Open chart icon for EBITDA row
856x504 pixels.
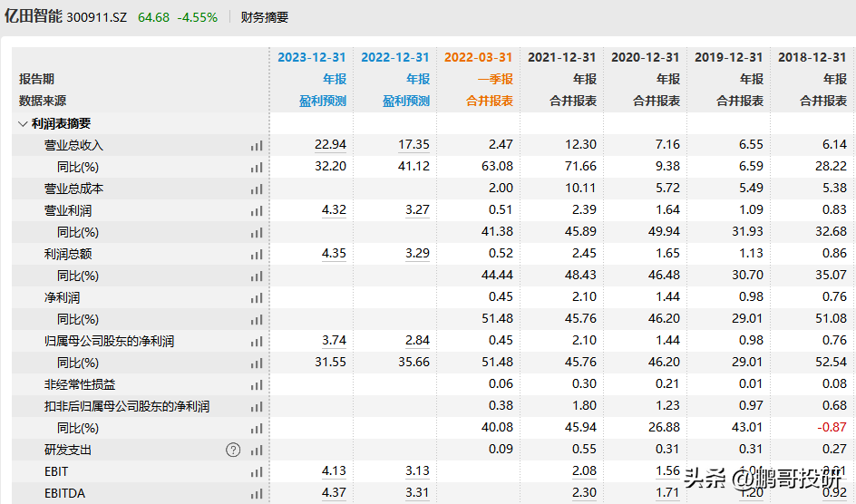(257, 494)
